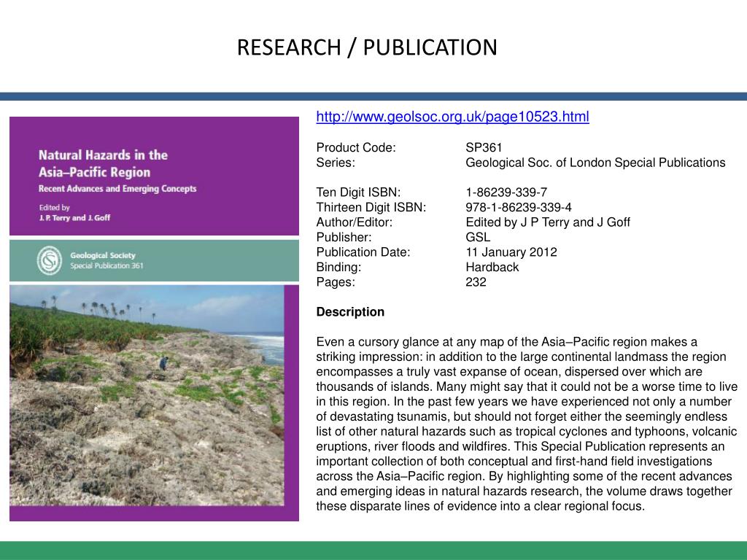Click the 'Binding:' label
This screenshot has height=560, width=747.
pos(338,267)
